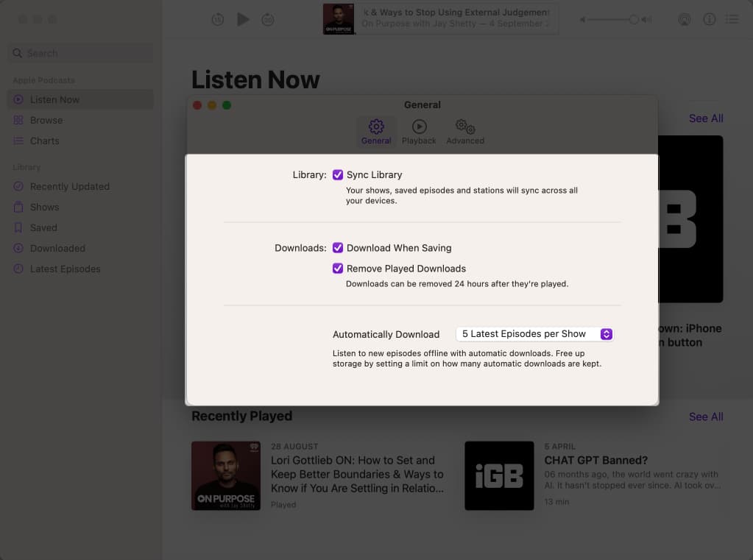Open the Downloaded library section

coord(57,248)
